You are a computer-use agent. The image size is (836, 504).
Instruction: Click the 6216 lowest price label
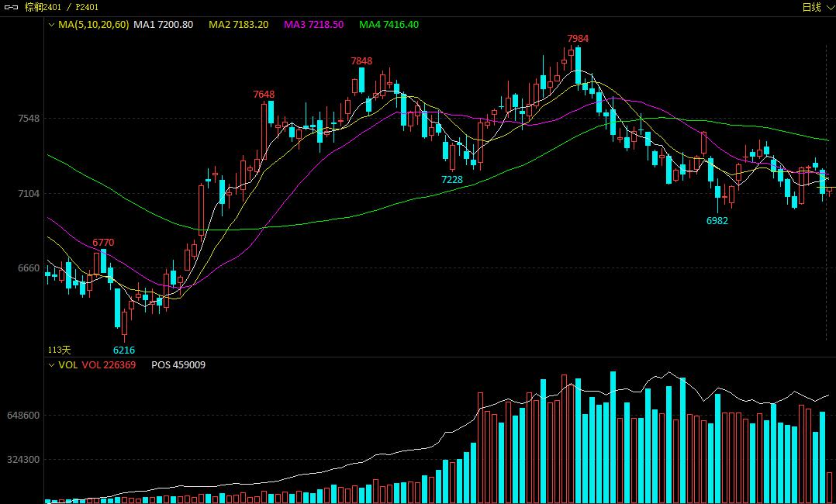(124, 350)
